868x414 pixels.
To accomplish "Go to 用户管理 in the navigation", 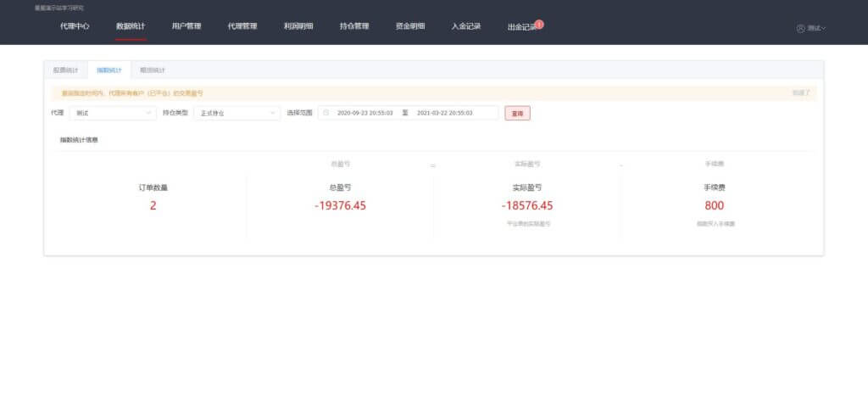I will click(186, 26).
